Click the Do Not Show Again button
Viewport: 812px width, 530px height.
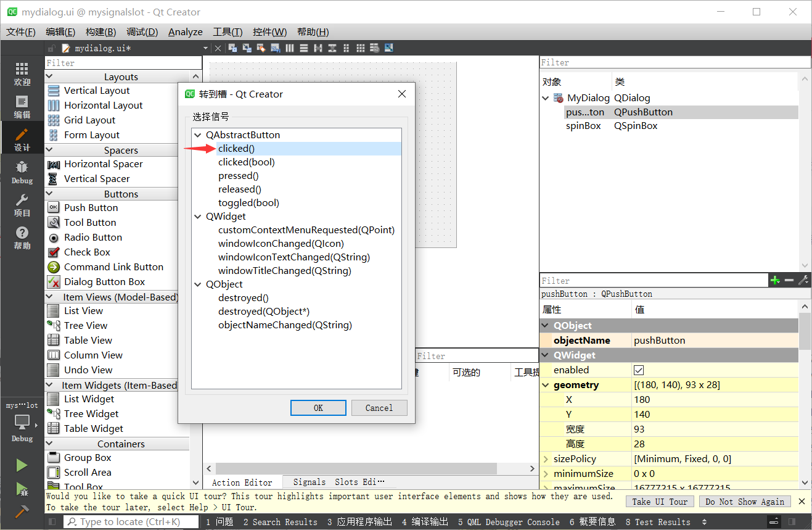click(x=745, y=502)
